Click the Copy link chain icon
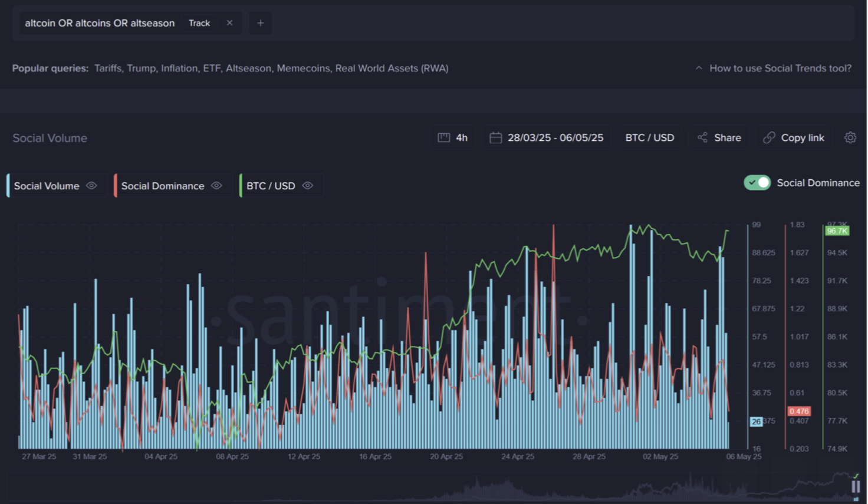 point(769,137)
